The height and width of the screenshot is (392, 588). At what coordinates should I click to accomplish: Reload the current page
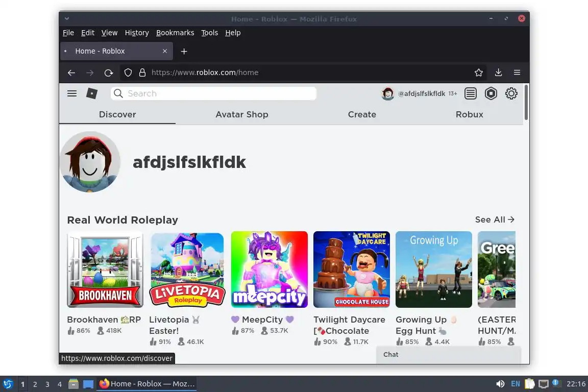pyautogui.click(x=109, y=73)
